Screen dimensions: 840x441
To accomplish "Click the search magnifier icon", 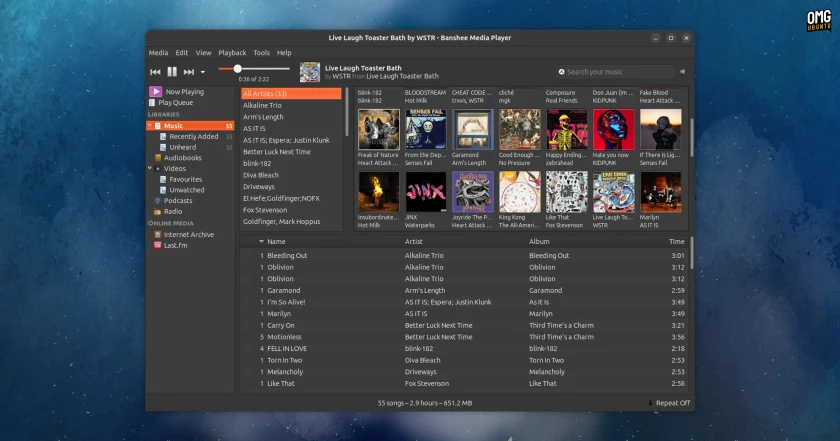I will (561, 71).
